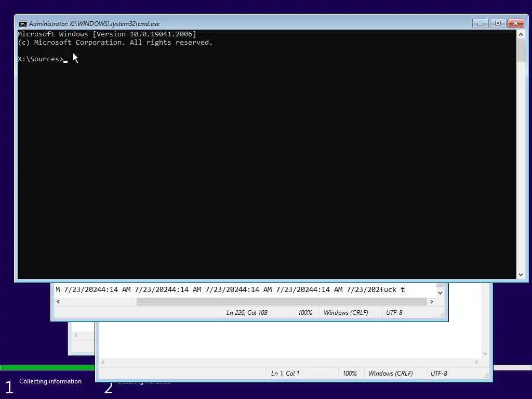
Task: Click back Notepad resize grip corner
Action: click(486, 376)
